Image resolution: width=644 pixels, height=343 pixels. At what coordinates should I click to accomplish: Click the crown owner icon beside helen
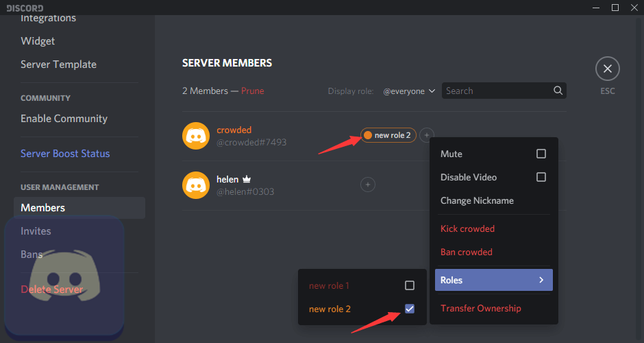click(x=248, y=179)
